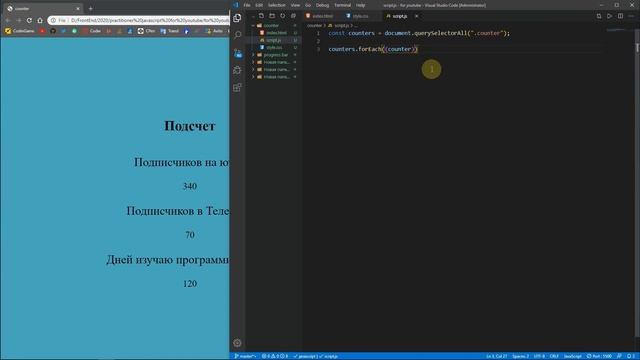Open the Source Control view in VS Code
This screenshot has width=640, height=360.
pyautogui.click(x=238, y=53)
